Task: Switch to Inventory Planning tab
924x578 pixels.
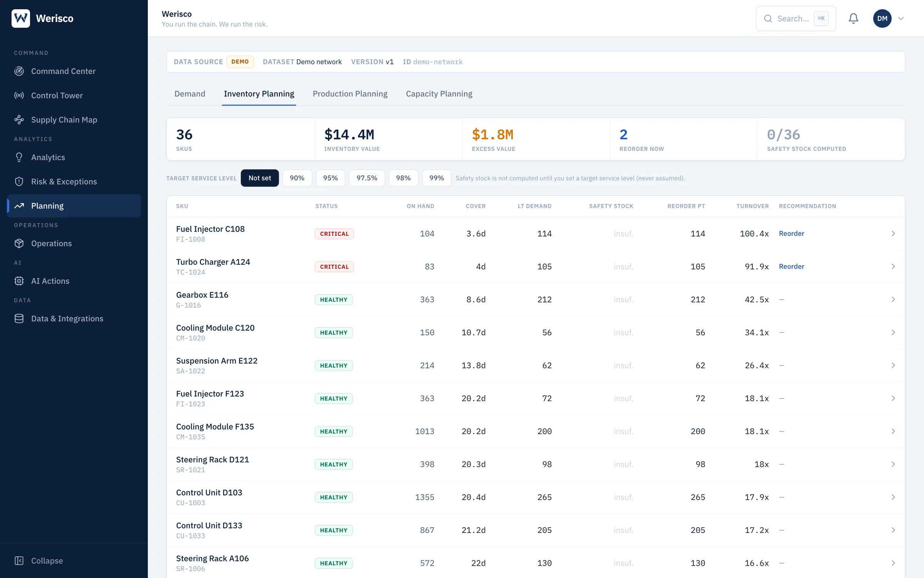Action: (259, 94)
